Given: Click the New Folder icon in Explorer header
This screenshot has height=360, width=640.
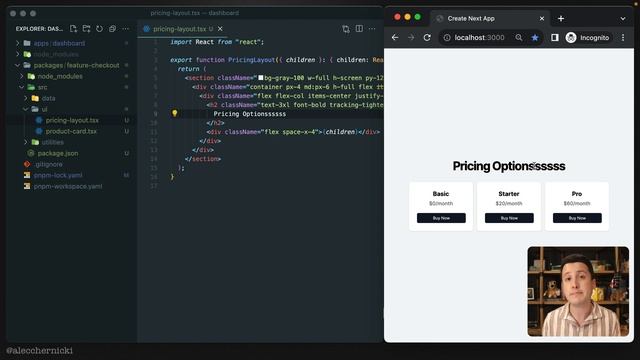Looking at the screenshot, I should click(86, 29).
